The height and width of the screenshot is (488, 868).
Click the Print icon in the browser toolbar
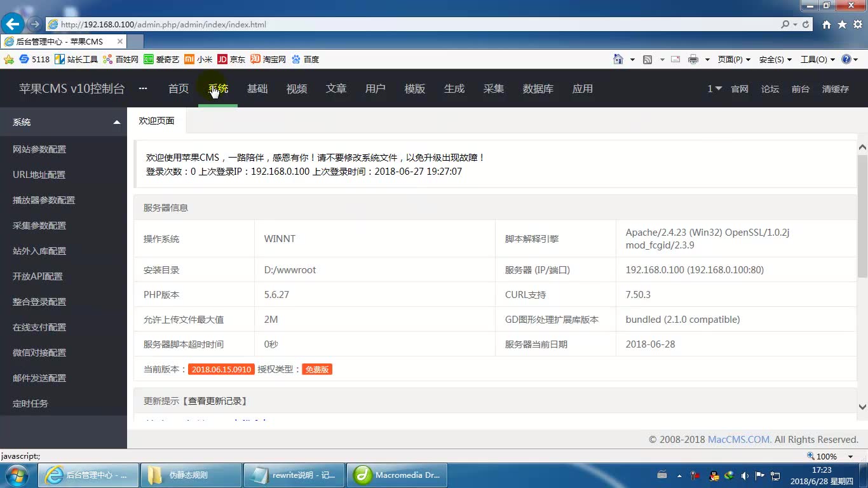[693, 58]
